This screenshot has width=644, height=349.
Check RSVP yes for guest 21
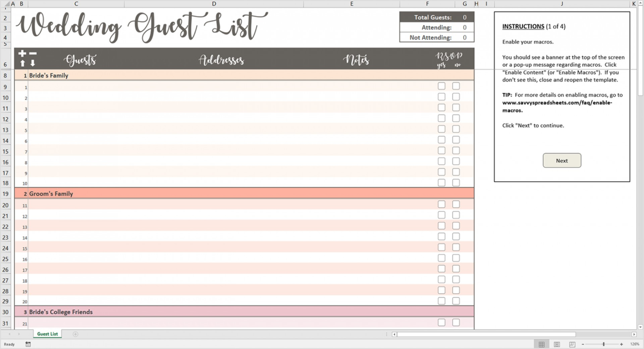(441, 322)
